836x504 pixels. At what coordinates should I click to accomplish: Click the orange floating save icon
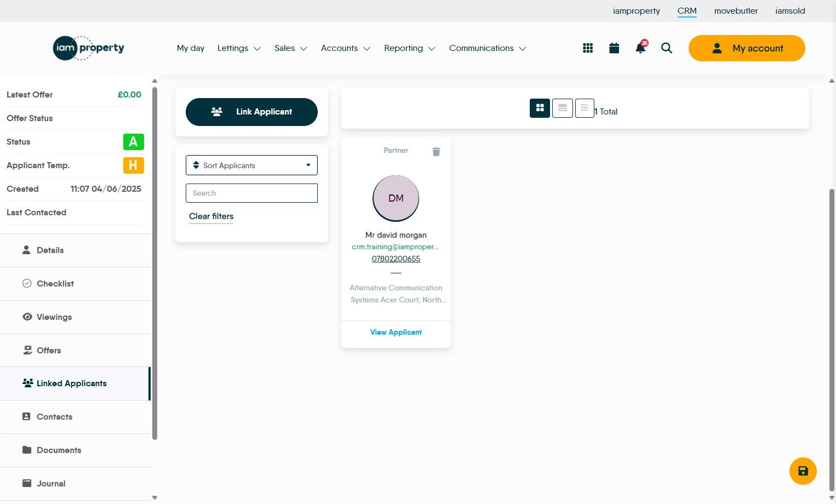pyautogui.click(x=803, y=471)
